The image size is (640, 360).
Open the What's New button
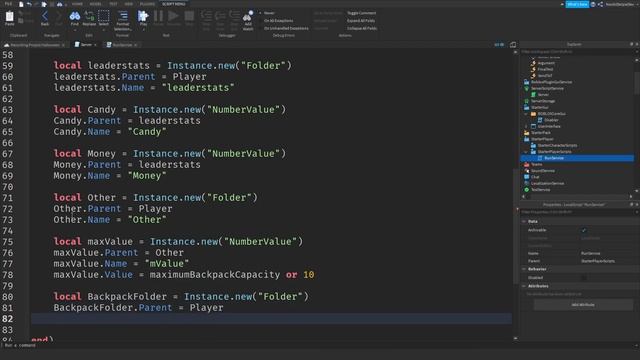click(x=577, y=4)
